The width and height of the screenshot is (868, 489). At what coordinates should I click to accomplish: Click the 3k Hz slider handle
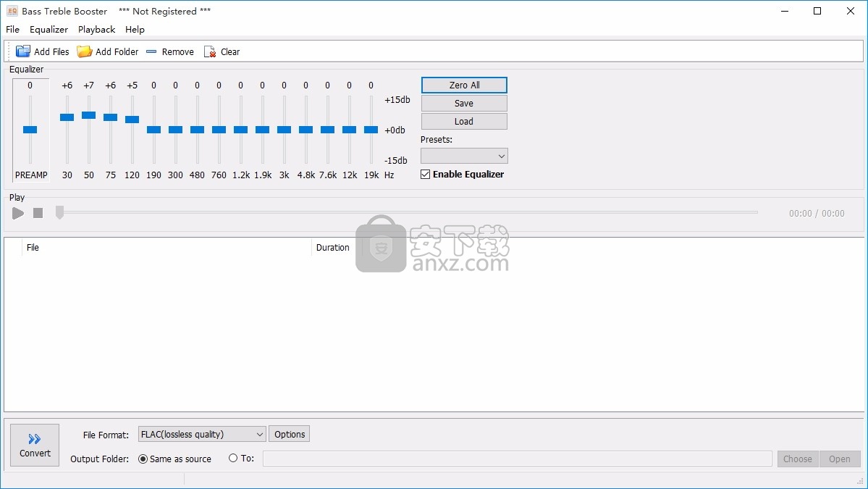284,130
